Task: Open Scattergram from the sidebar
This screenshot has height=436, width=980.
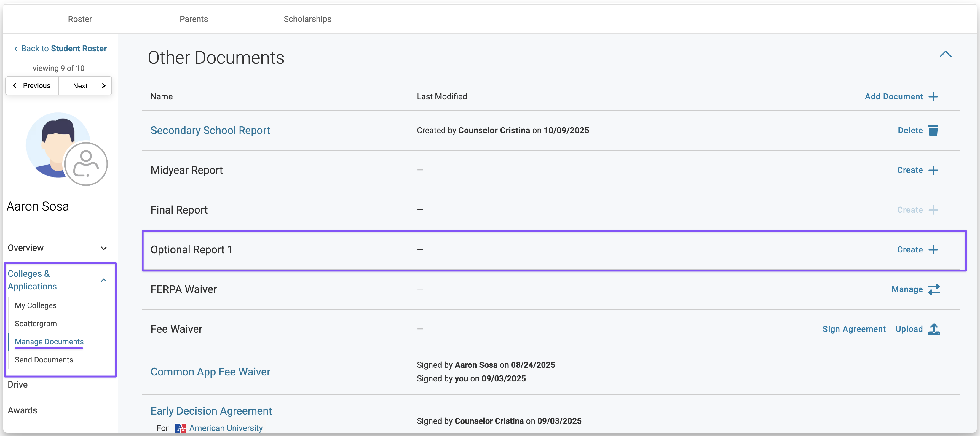Action: tap(36, 324)
